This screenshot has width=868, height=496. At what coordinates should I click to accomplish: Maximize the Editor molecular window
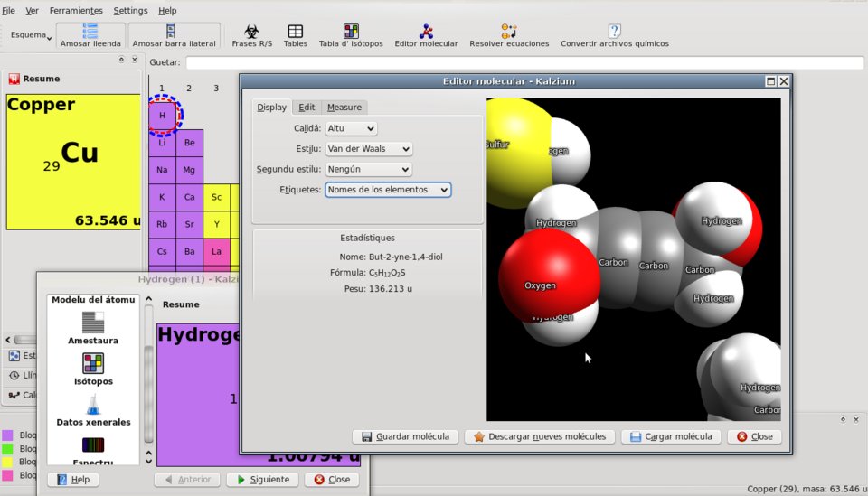tap(770, 81)
